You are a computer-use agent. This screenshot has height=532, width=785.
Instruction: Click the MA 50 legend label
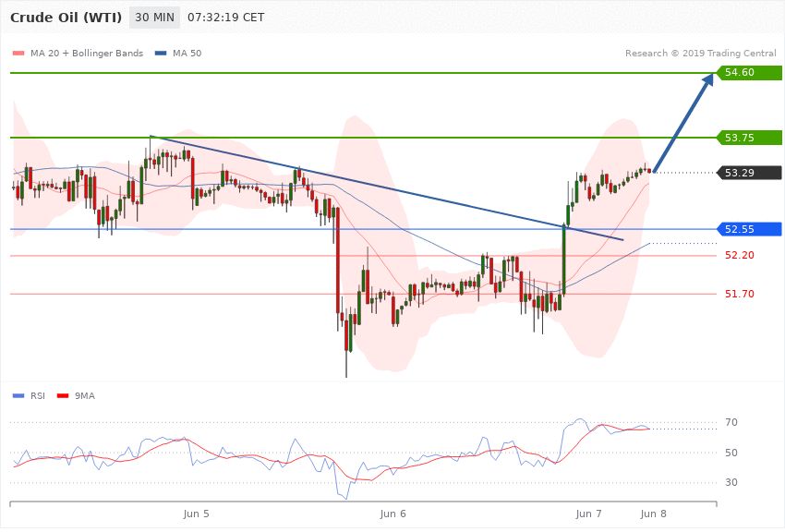click(187, 53)
